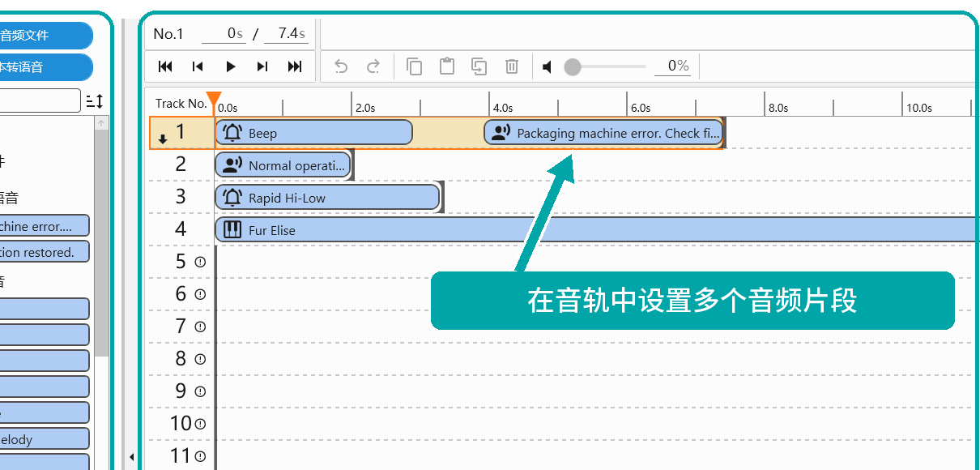Select the Beep clip on track 1

pos(313,133)
